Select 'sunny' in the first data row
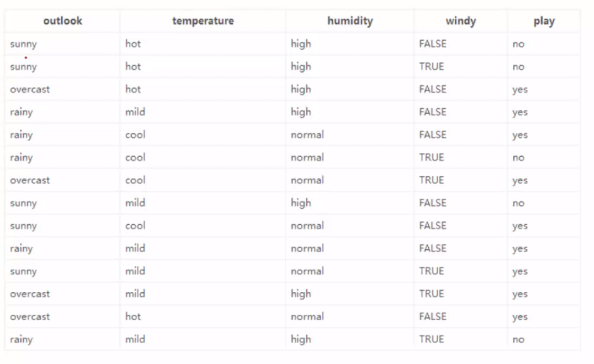 [x=23, y=44]
